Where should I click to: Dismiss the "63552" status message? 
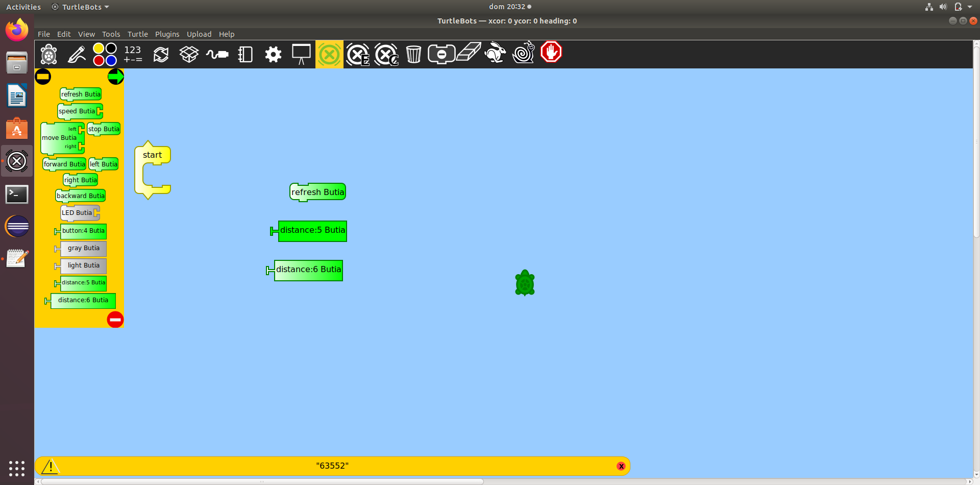click(x=621, y=466)
